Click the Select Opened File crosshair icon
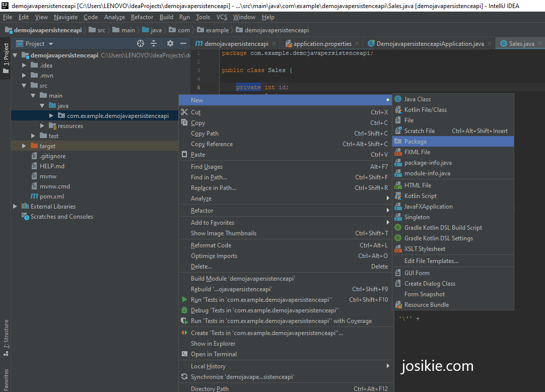 [x=141, y=43]
